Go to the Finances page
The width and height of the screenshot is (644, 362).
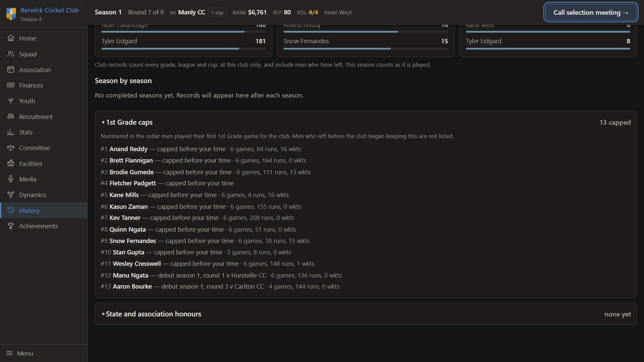coord(44,85)
